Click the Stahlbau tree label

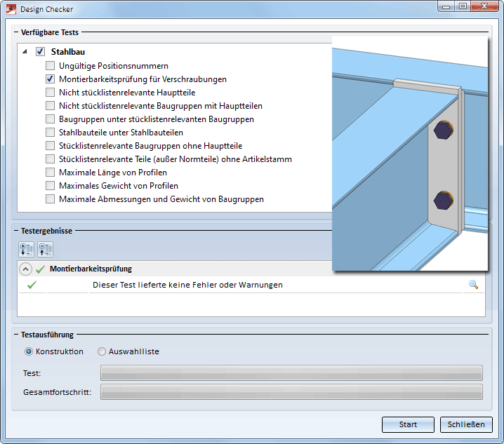[x=68, y=52]
